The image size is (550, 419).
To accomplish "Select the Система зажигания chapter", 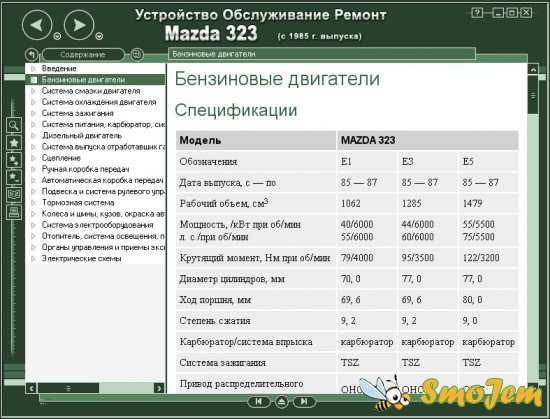I will (x=78, y=113).
